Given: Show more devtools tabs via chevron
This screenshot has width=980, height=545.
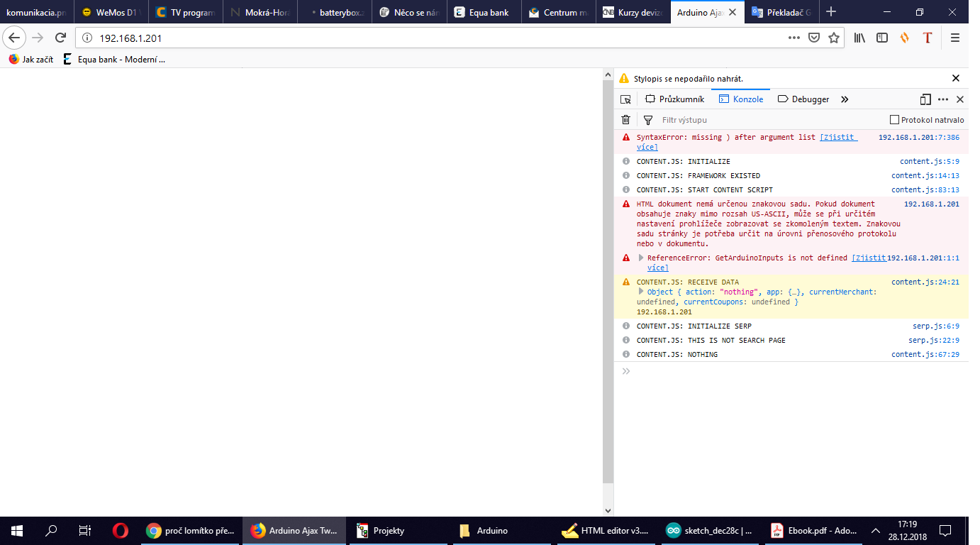Looking at the screenshot, I should click(x=844, y=99).
